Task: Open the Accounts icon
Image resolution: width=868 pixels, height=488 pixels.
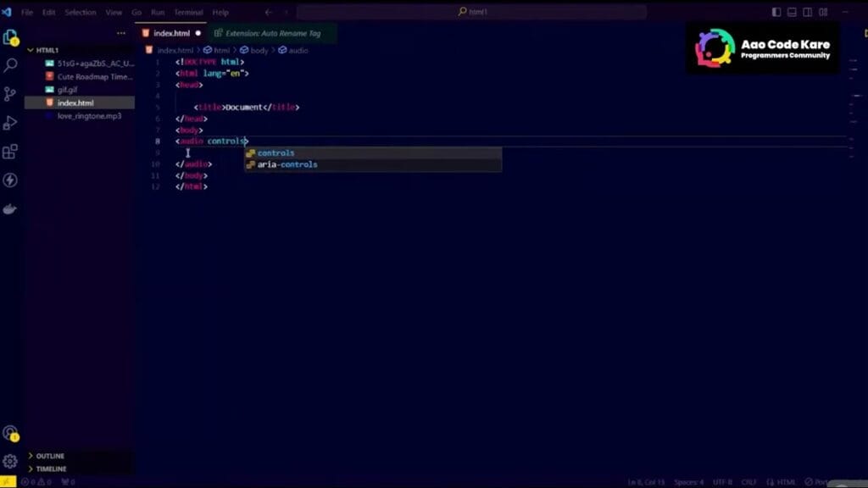Action: tap(10, 433)
